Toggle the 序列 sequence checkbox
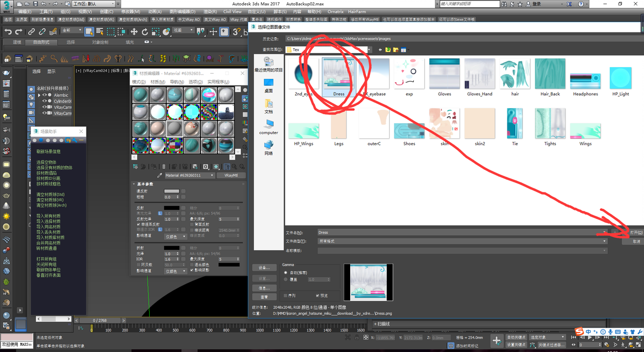The height and width of the screenshot is (352, 644). [286, 295]
